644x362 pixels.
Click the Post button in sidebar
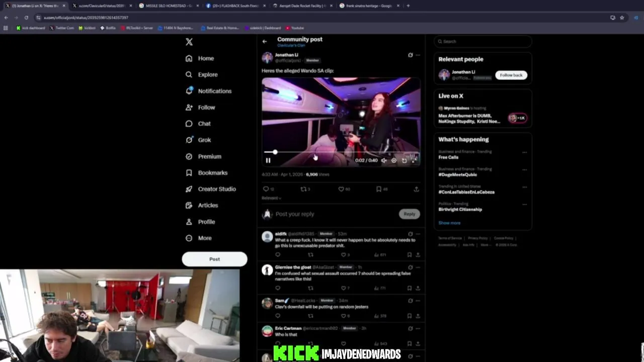coord(214,259)
